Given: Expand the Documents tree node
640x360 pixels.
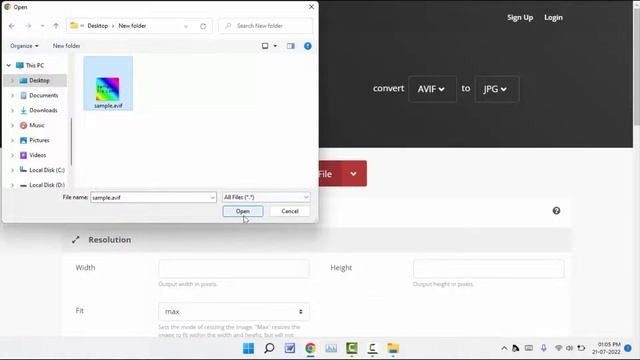Looking at the screenshot, I should point(12,96).
